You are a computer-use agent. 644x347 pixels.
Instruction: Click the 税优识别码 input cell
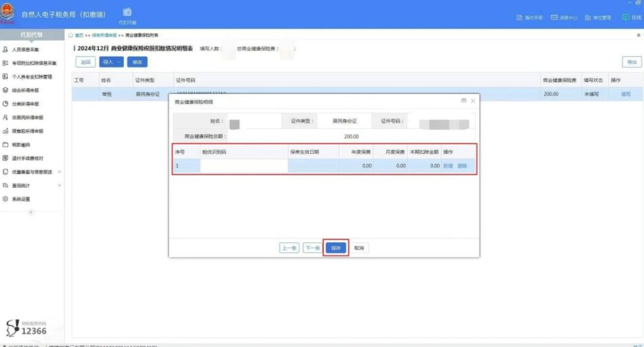click(243, 166)
